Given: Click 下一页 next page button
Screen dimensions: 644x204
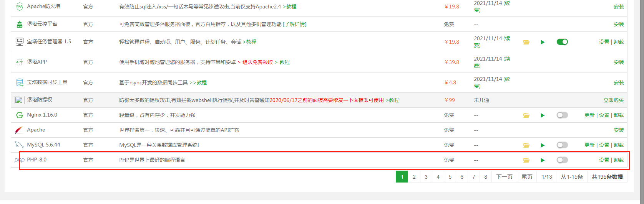Looking at the screenshot, I should [505, 177].
